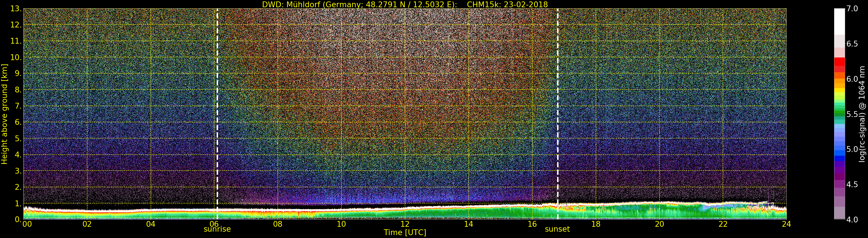Click the colorbar value '6.0'
Screen dimensions: 868x238
852,79
